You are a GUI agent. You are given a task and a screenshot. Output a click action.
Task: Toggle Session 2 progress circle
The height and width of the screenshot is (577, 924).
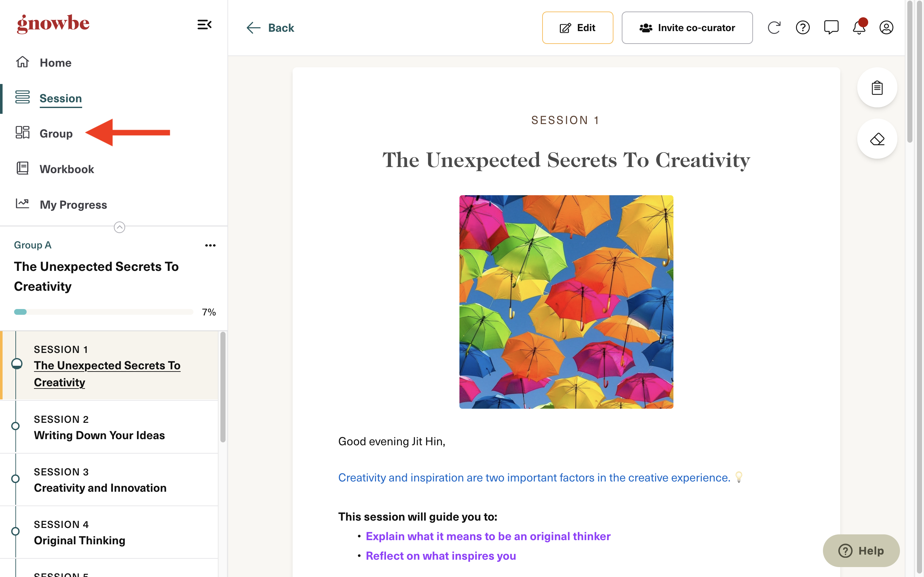tap(15, 426)
